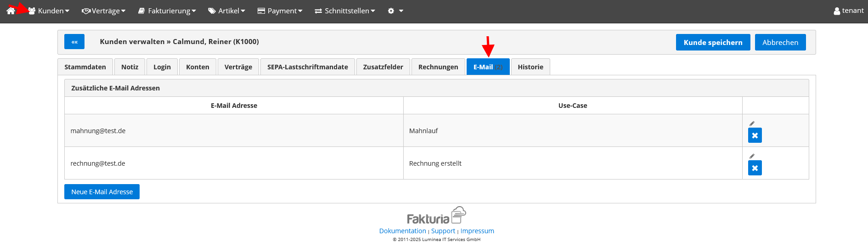The image size is (868, 247).
Task: Open the Verträge navbar dropdown
Action: point(104,11)
